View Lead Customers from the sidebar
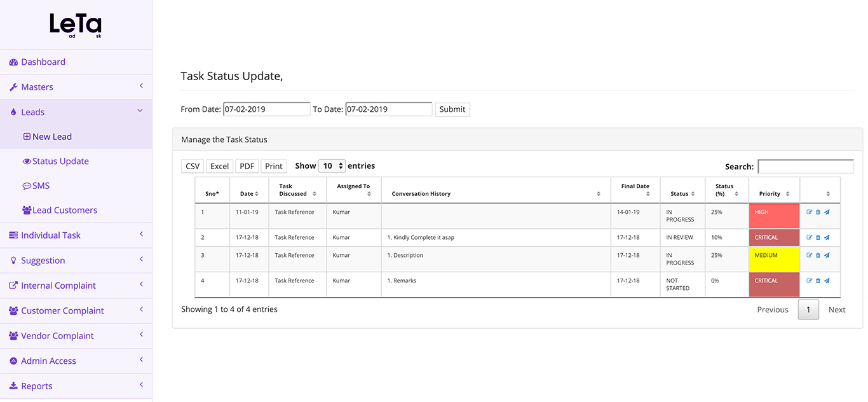Viewport: 868px width, 402px height. (60, 210)
